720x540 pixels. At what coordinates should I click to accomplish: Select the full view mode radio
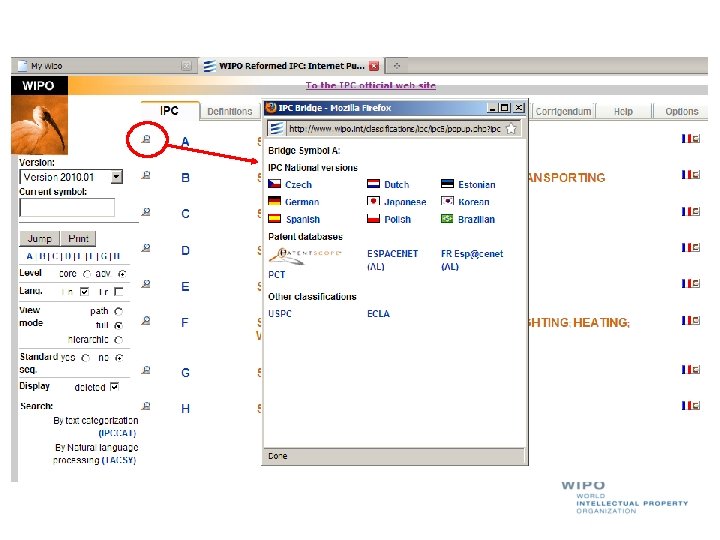coord(118,326)
